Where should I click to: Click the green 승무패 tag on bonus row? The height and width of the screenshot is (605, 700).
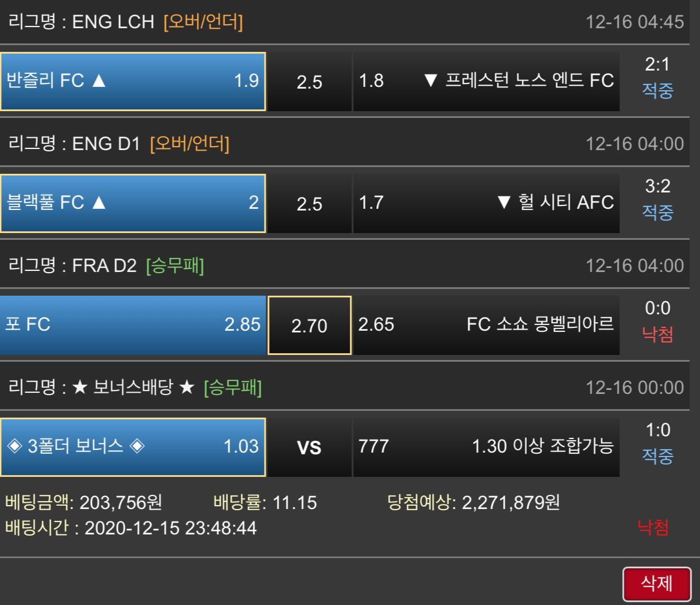(232, 388)
